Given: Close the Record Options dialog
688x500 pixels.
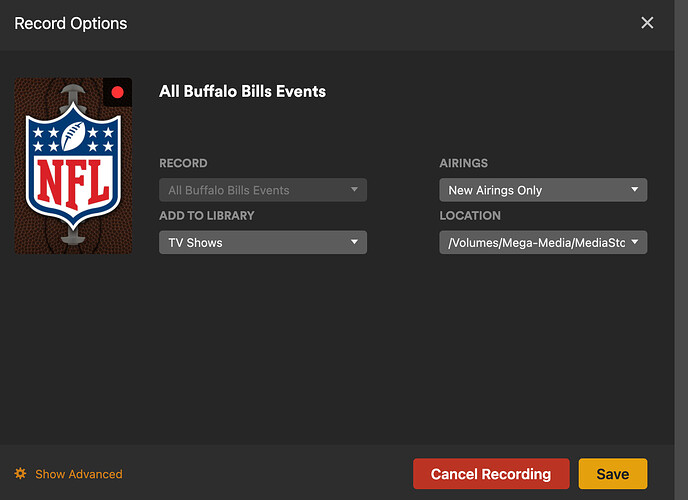Looking at the screenshot, I should click(647, 23).
